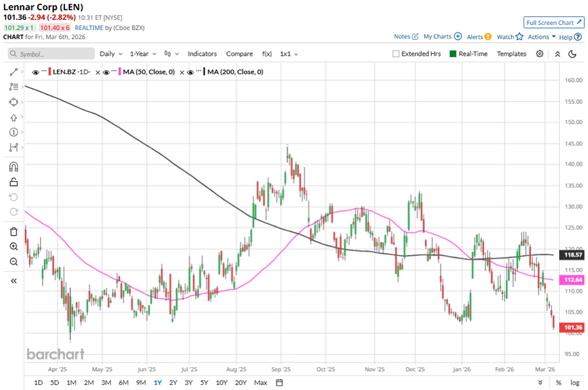Viewport: 588px width, 390px height.
Task: Open Alerts for LEN
Action: [x=479, y=36]
